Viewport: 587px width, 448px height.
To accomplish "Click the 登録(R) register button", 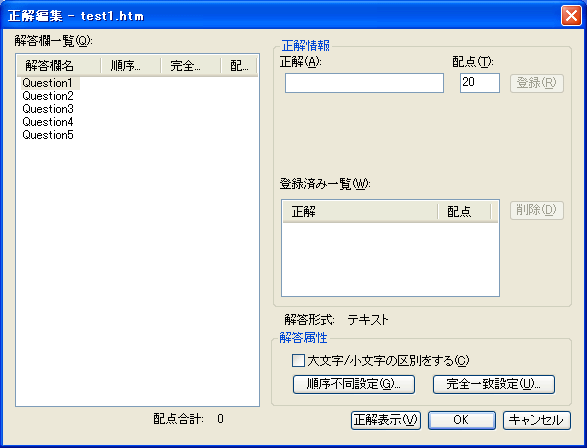I will [x=536, y=83].
